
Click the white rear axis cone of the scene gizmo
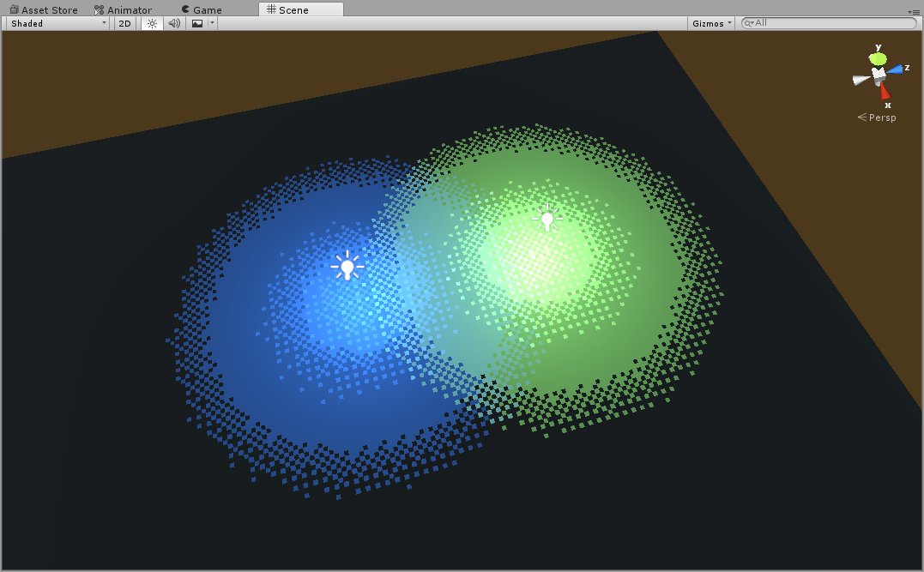point(858,80)
